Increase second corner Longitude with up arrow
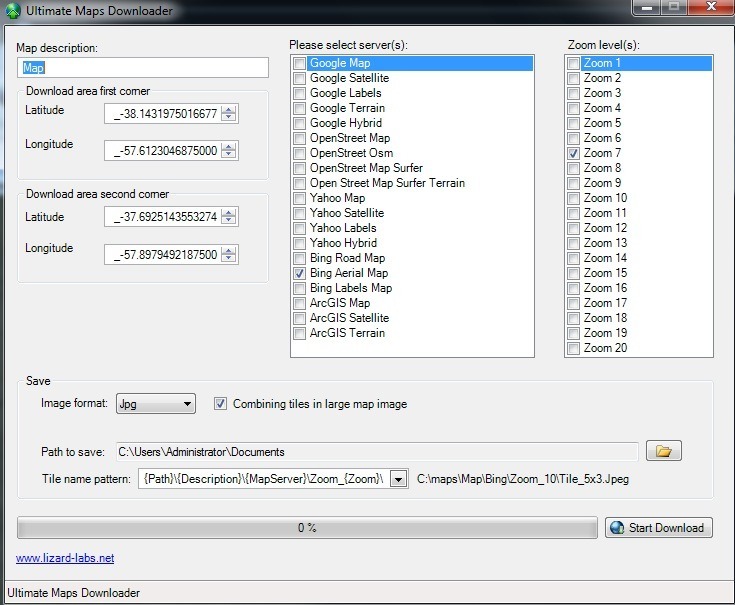This screenshot has width=735, height=605. 229,251
